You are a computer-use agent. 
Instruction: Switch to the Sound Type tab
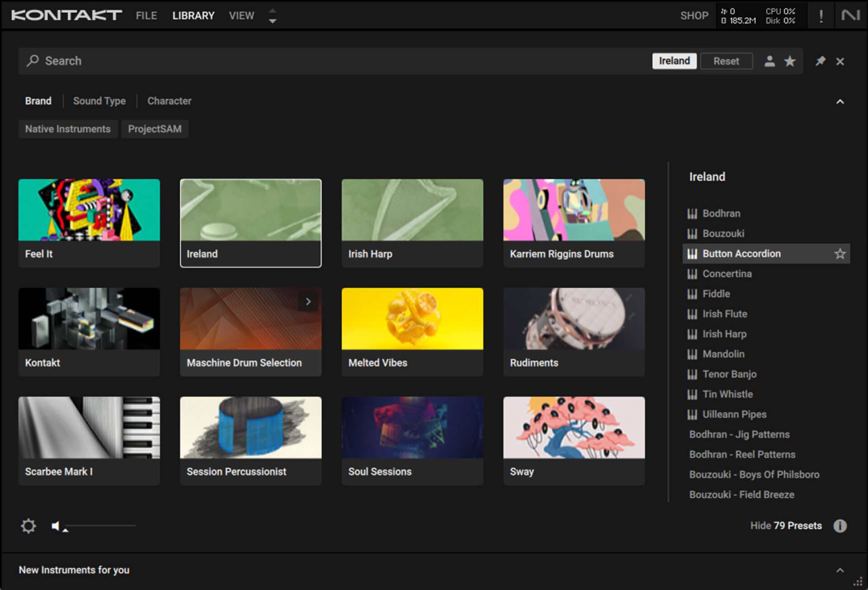(99, 101)
